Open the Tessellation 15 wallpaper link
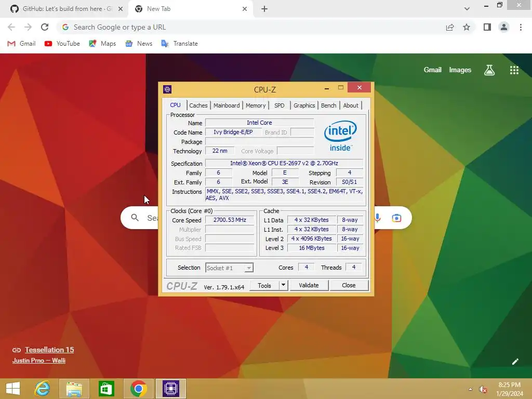532x399 pixels. point(49,350)
